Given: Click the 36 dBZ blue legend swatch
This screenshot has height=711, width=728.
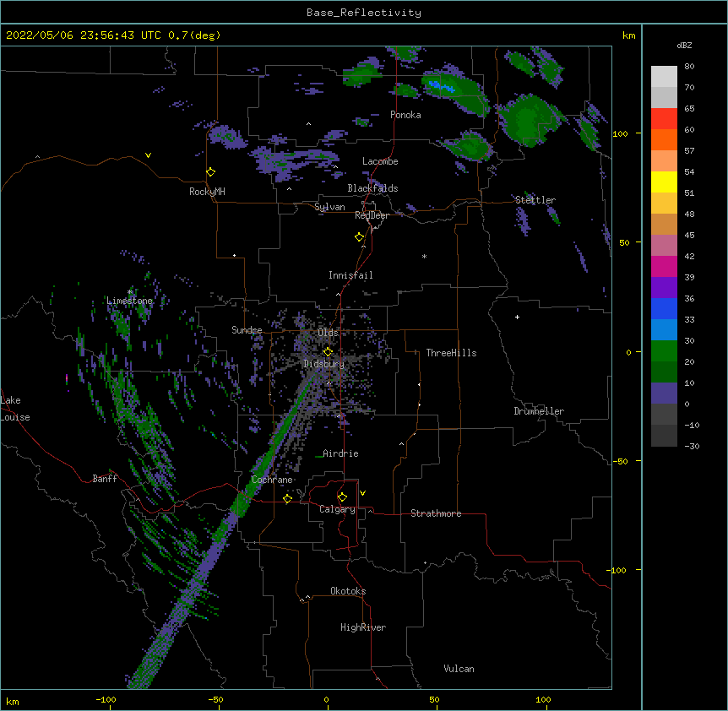Looking at the screenshot, I should click(x=664, y=308).
